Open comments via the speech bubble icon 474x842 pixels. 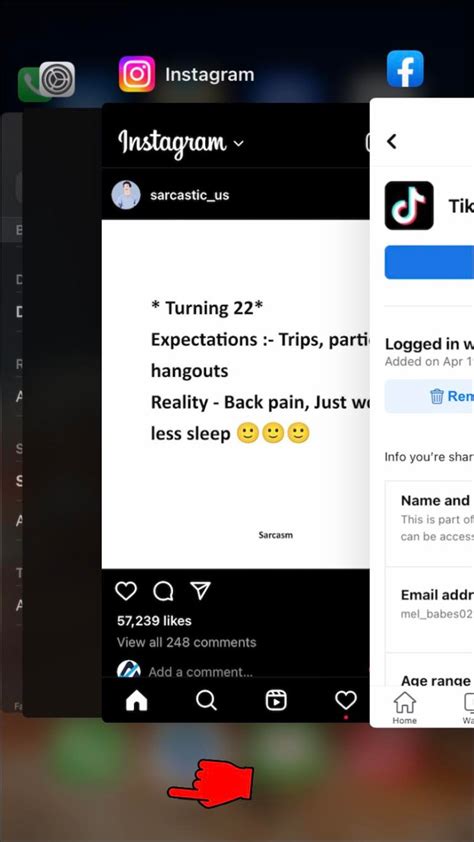(163, 591)
